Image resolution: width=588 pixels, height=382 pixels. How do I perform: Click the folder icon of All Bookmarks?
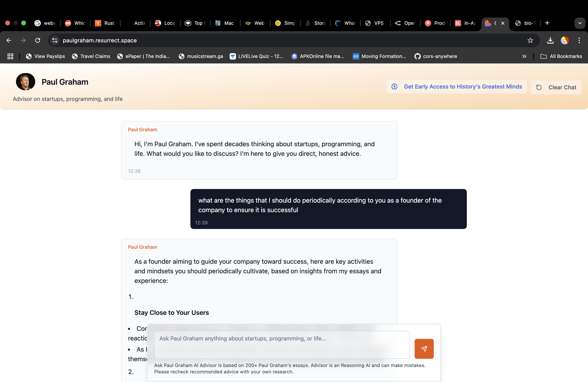544,56
